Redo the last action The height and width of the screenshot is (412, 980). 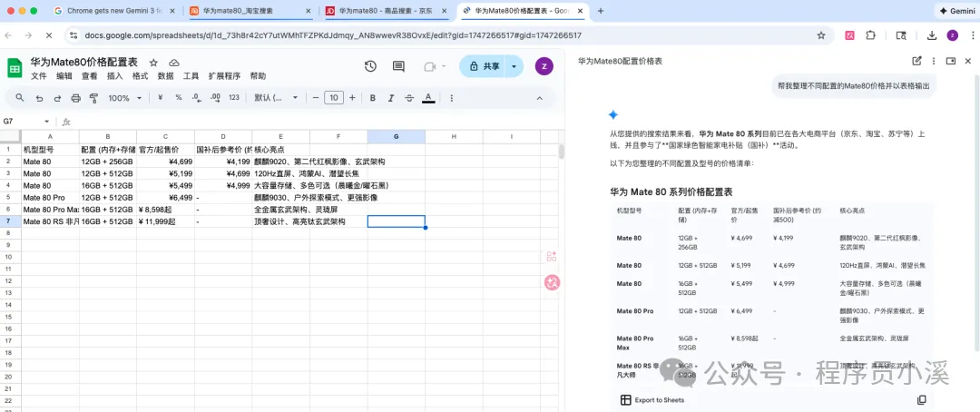point(57,97)
